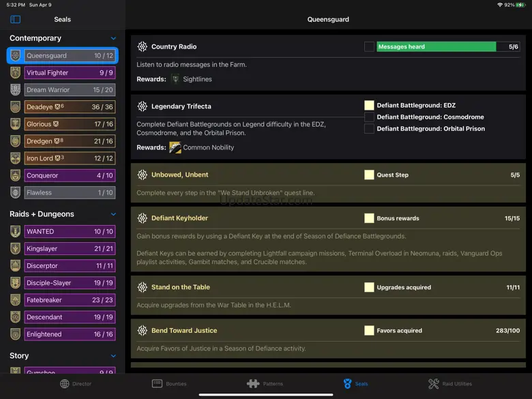Screen dimensions: 532x399
Task: Click the Deadeye seal emblem icon
Action: 15,107
